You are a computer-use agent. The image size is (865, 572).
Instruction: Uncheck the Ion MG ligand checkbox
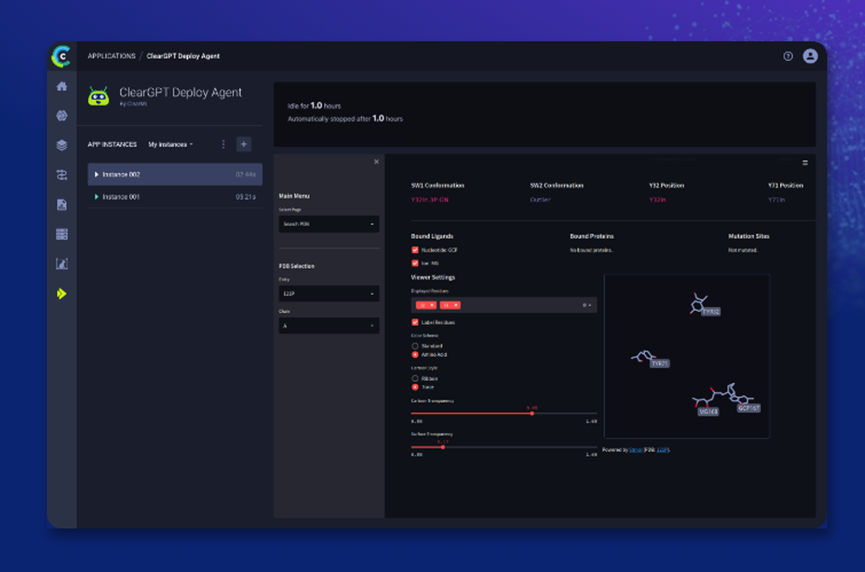click(x=415, y=263)
